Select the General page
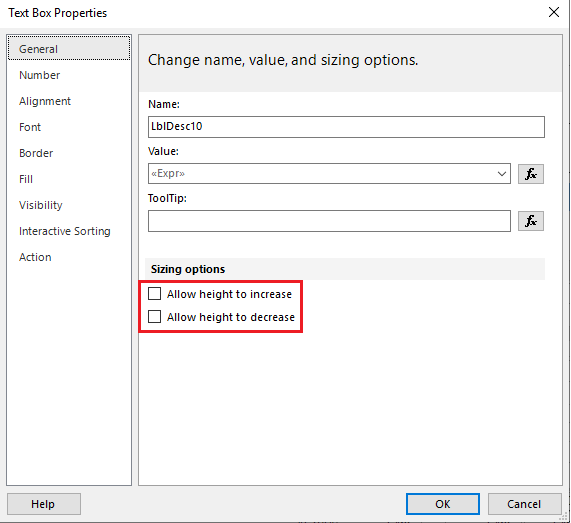The image size is (571, 523). coord(69,48)
